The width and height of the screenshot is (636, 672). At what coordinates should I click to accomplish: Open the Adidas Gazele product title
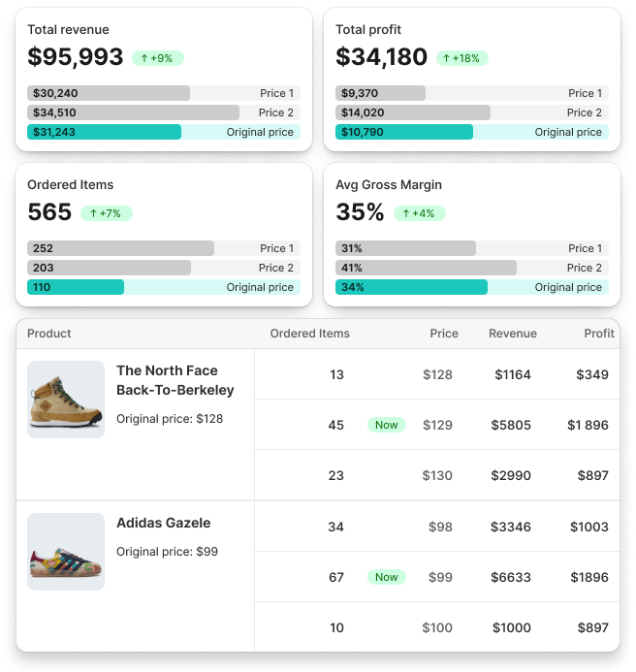tap(164, 523)
